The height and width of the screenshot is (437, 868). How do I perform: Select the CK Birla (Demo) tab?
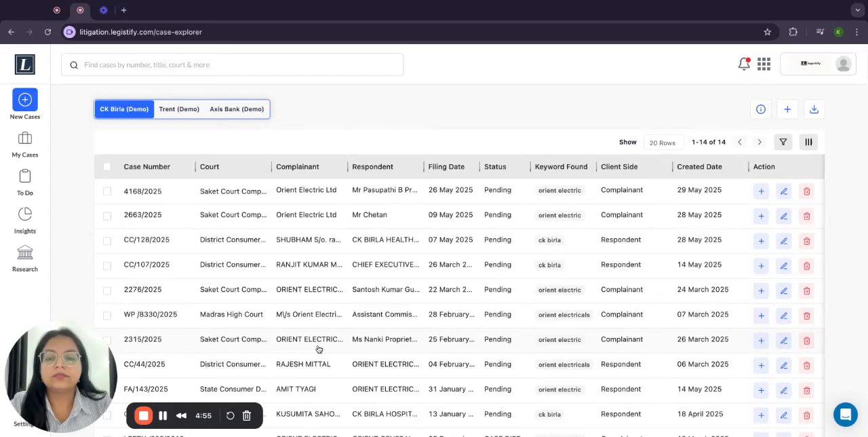124,109
